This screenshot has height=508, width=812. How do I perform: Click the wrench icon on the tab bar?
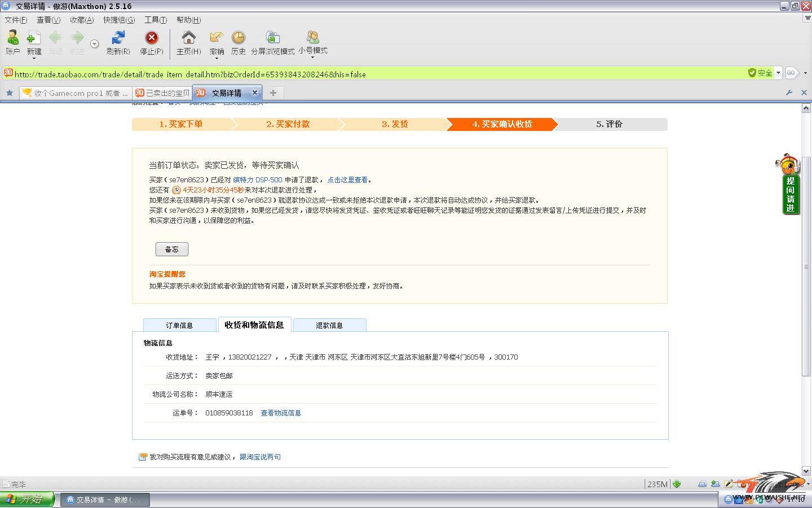(x=789, y=93)
